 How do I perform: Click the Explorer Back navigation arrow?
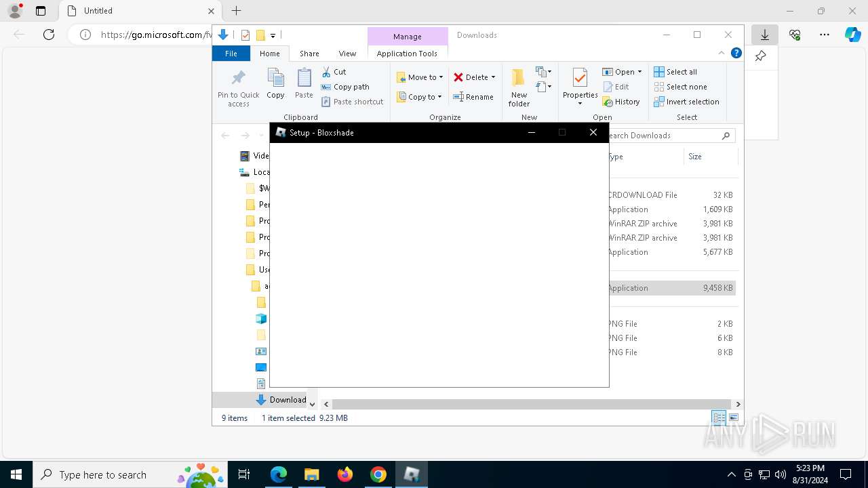click(225, 136)
